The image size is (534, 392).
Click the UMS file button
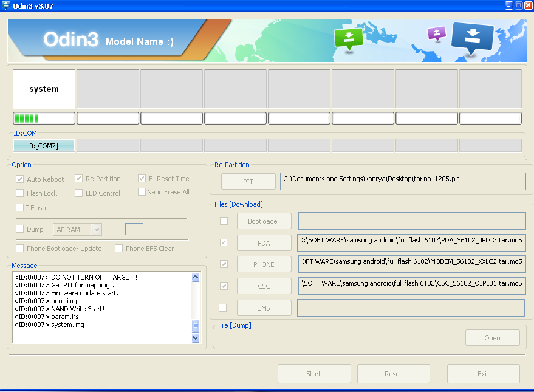[x=264, y=308]
